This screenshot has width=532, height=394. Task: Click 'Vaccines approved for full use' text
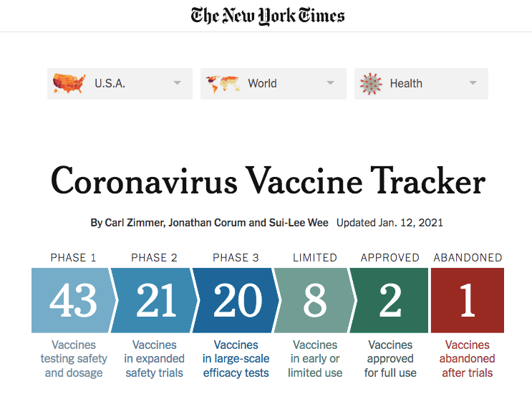[390, 359]
